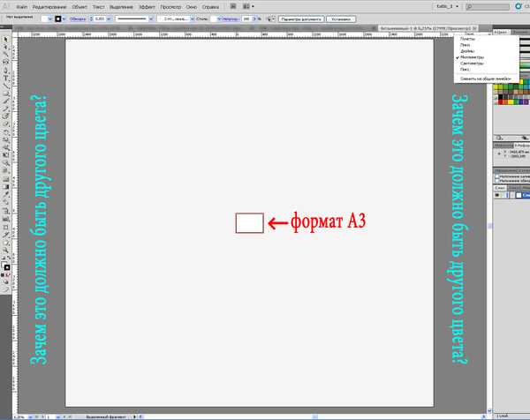Select the Type (T) tool
This screenshot has height=420, width=530.
point(6,78)
